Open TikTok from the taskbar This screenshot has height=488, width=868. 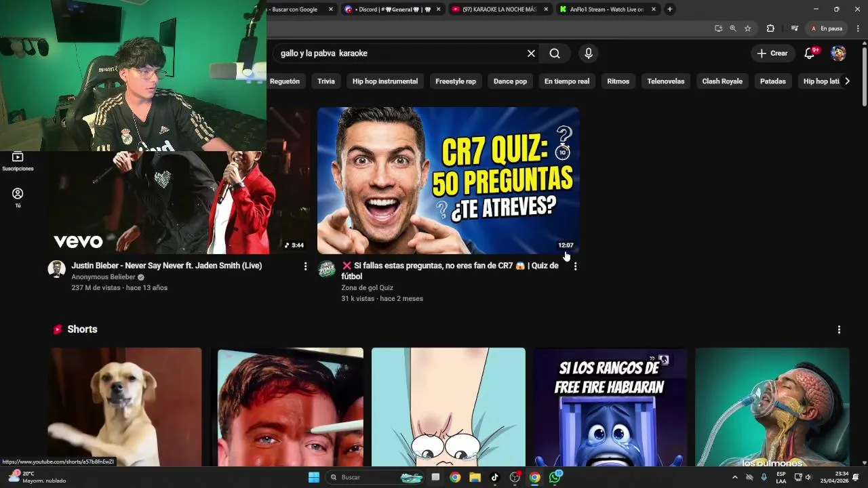pyautogui.click(x=494, y=477)
